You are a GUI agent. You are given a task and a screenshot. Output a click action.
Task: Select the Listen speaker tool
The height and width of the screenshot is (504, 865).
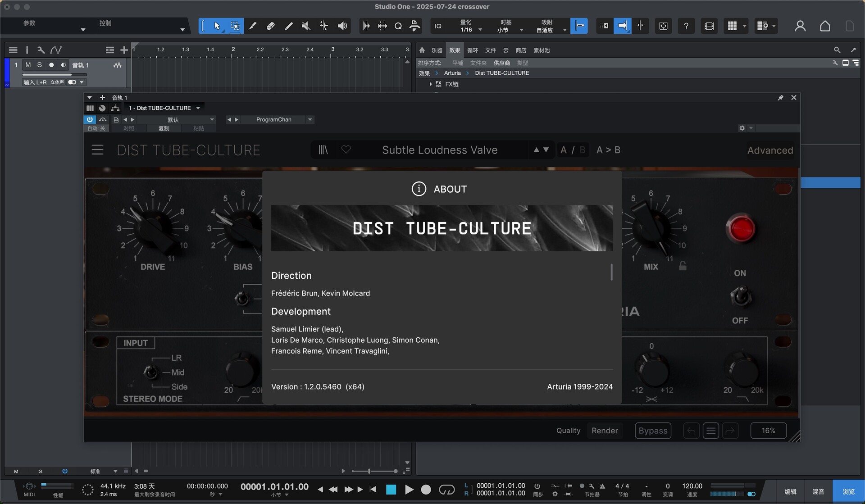[342, 26]
